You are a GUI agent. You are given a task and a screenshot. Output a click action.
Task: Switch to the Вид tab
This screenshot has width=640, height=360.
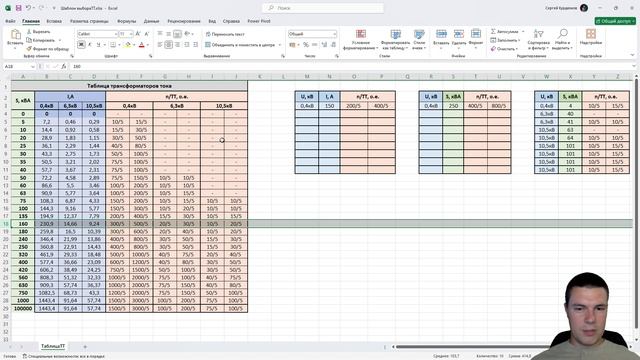coord(212,21)
